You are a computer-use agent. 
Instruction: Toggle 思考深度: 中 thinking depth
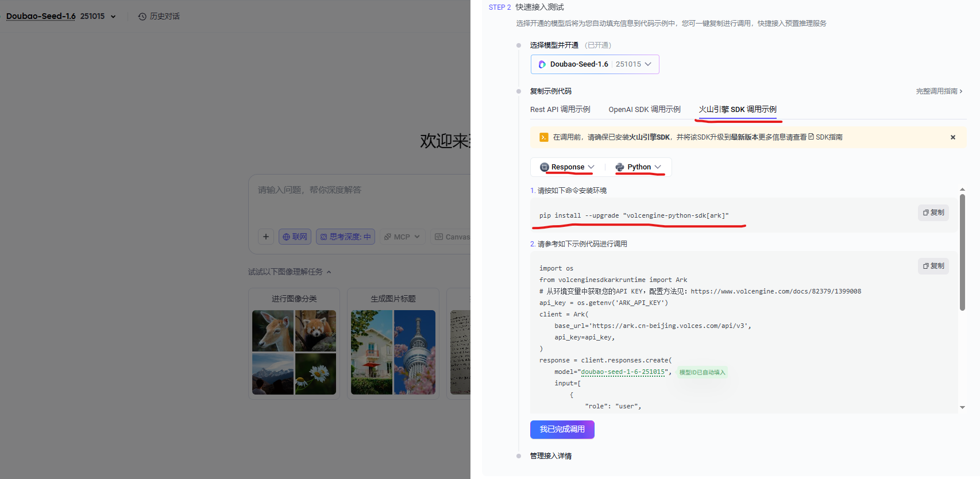345,237
